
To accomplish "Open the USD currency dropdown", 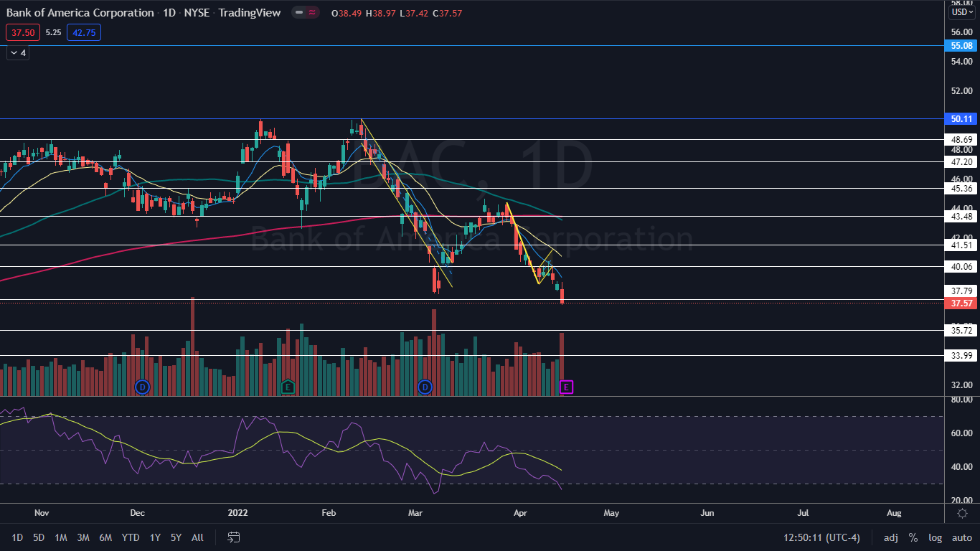I will coord(961,12).
